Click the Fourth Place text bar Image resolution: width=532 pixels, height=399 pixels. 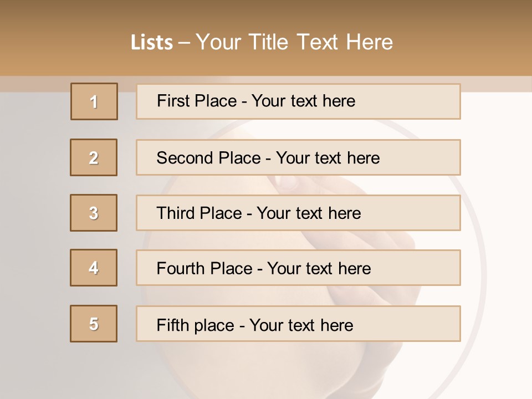[x=298, y=268]
